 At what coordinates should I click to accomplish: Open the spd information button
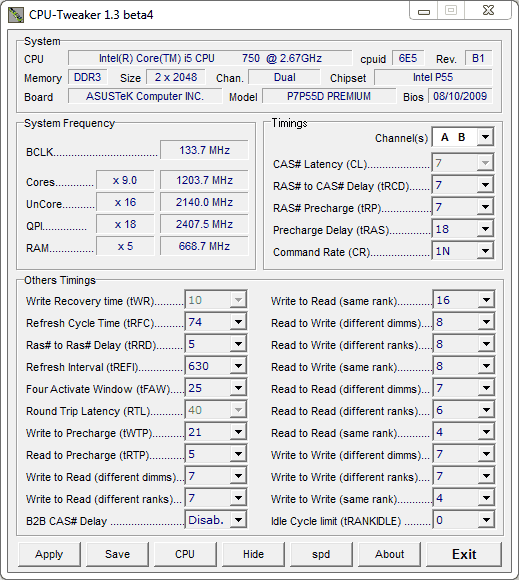321,554
